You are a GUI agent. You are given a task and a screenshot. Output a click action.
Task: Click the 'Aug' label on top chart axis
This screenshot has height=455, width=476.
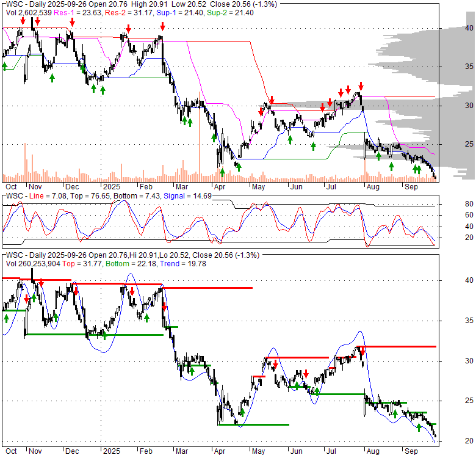point(373,187)
